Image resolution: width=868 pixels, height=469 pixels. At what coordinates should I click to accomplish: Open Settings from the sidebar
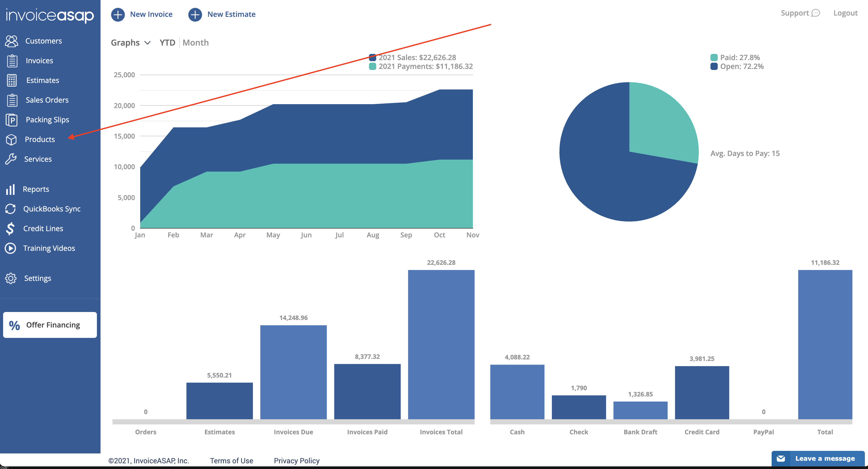[37, 278]
